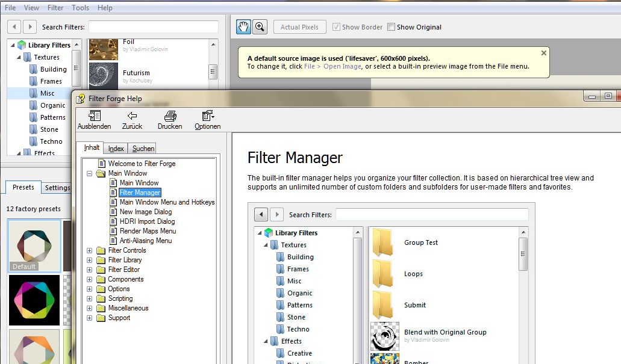
Task: Switch to the Presets tab
Action: click(23, 187)
